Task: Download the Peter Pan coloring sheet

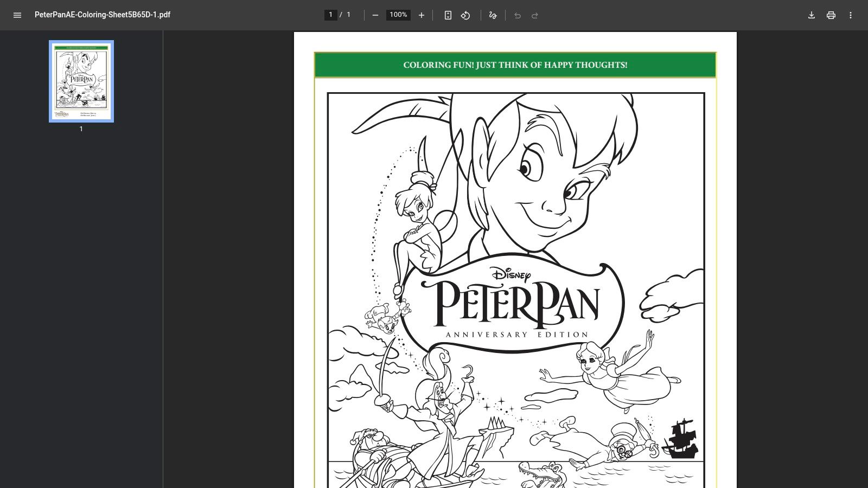Action: tap(811, 15)
